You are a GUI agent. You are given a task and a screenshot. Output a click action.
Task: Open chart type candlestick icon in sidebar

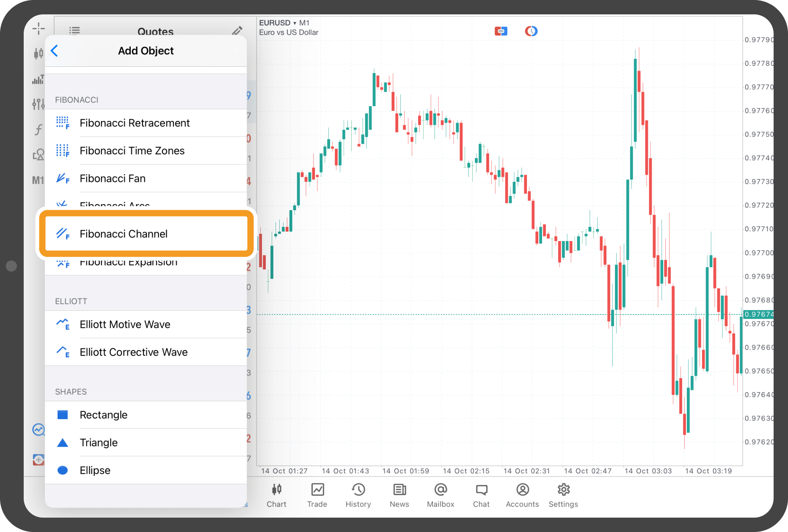[x=38, y=53]
